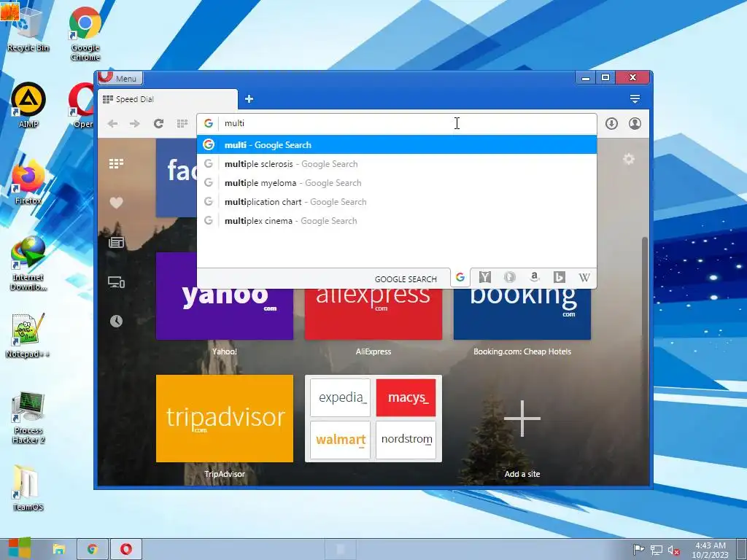The height and width of the screenshot is (560, 747).
Task: Open Action Center flag in tray
Action: (x=638, y=550)
